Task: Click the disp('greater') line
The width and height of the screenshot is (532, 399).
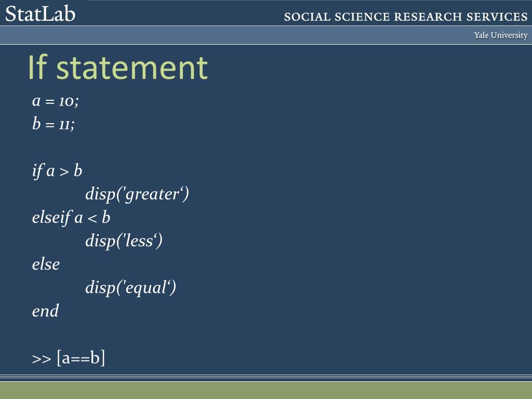Action: click(x=137, y=194)
